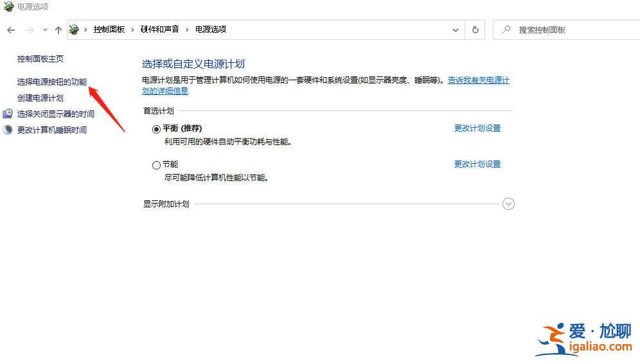
Task: Open 创建电源计划 link
Action: coord(40,98)
